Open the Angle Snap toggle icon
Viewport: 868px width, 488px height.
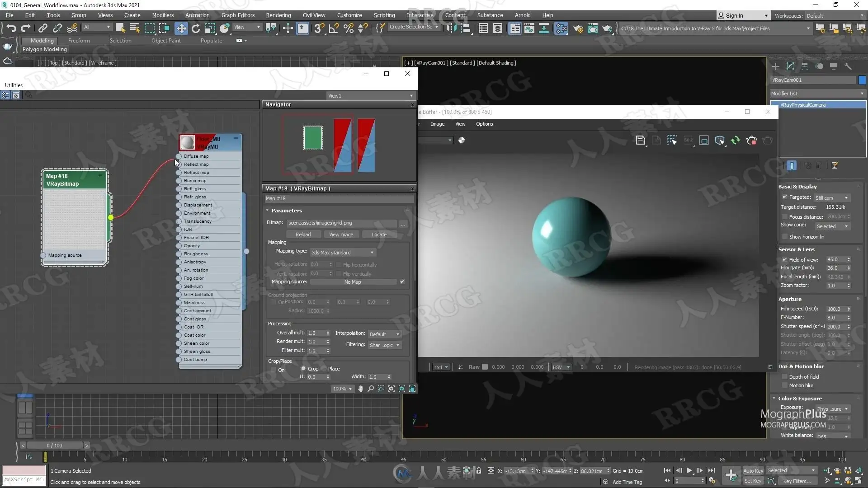(x=334, y=28)
